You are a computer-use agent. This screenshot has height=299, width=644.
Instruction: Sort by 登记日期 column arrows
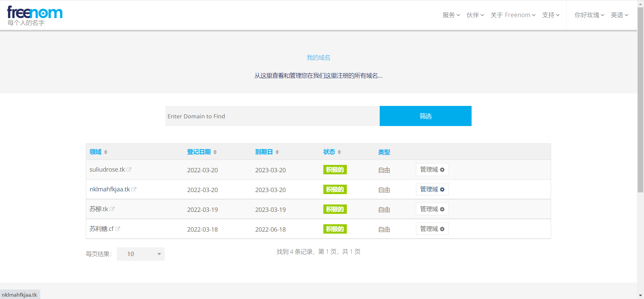[215, 152]
